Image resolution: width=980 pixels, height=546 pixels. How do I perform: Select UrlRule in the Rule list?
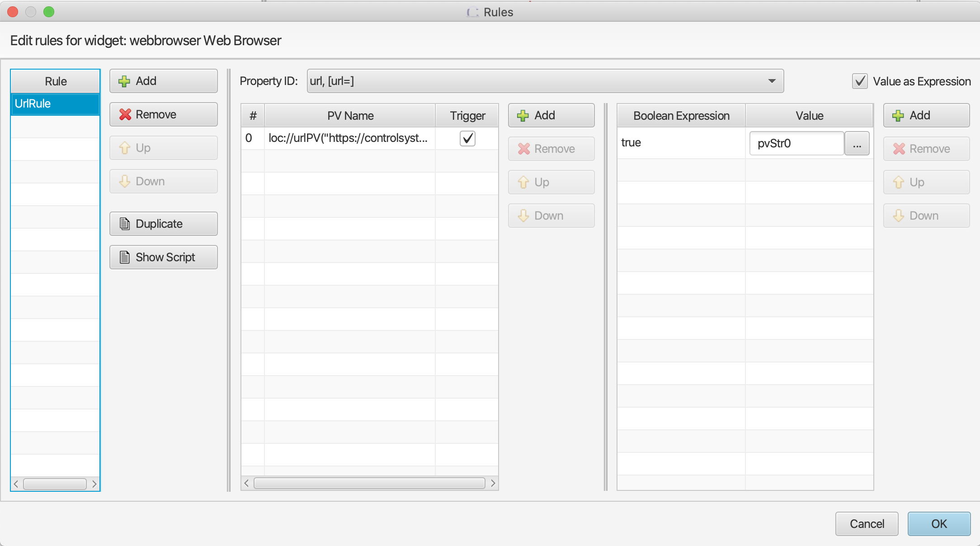pos(55,104)
